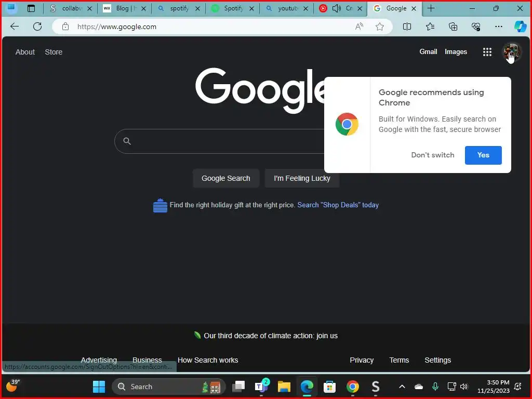The image size is (532, 399).
Task: Open tab actions menu icon
Action: click(31, 8)
